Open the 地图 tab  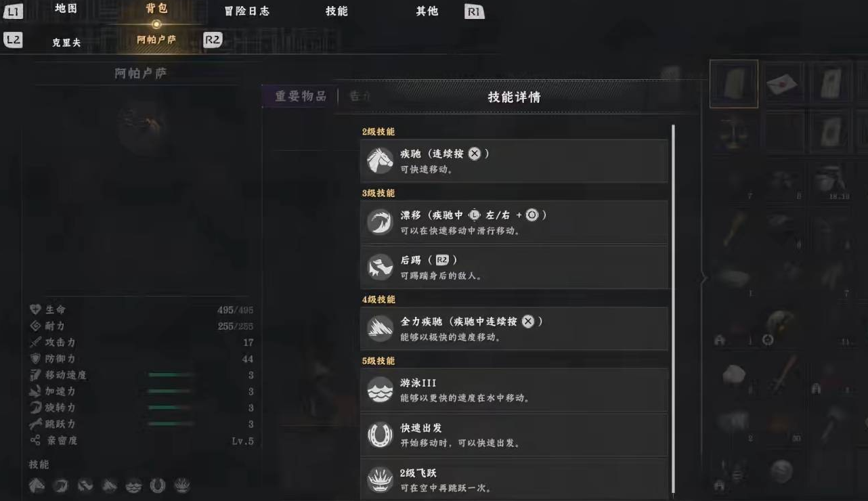tap(66, 9)
